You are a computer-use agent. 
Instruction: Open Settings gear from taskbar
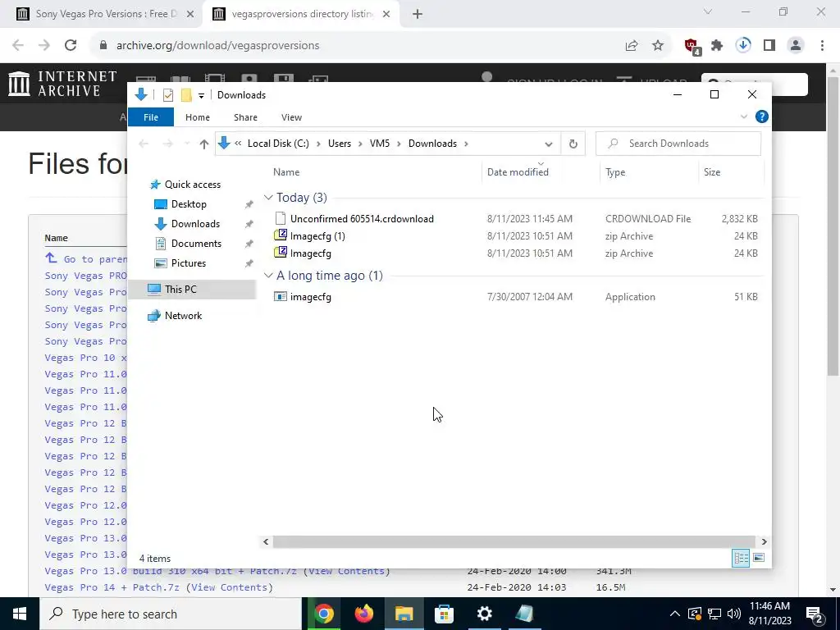484,614
